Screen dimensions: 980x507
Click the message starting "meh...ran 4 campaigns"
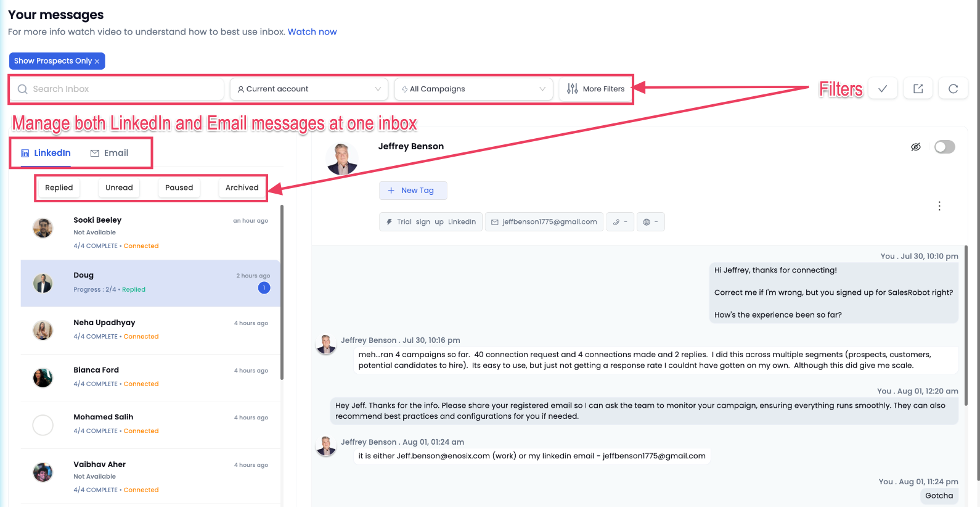(656, 360)
